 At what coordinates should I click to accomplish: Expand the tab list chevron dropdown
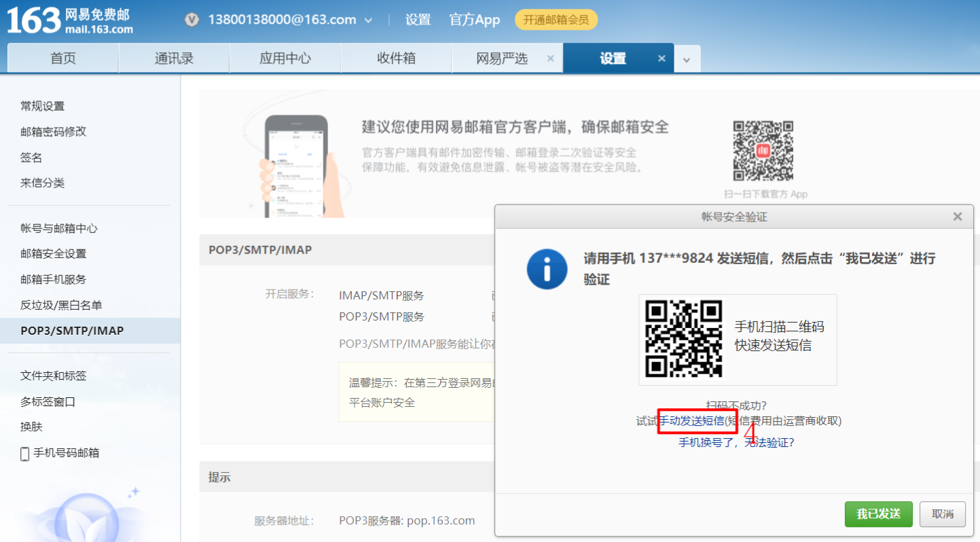(687, 60)
